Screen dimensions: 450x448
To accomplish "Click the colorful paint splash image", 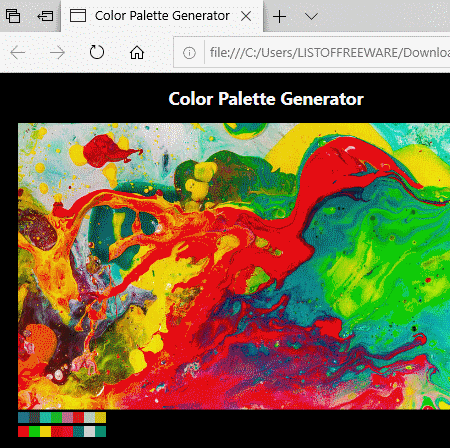I will [234, 266].
